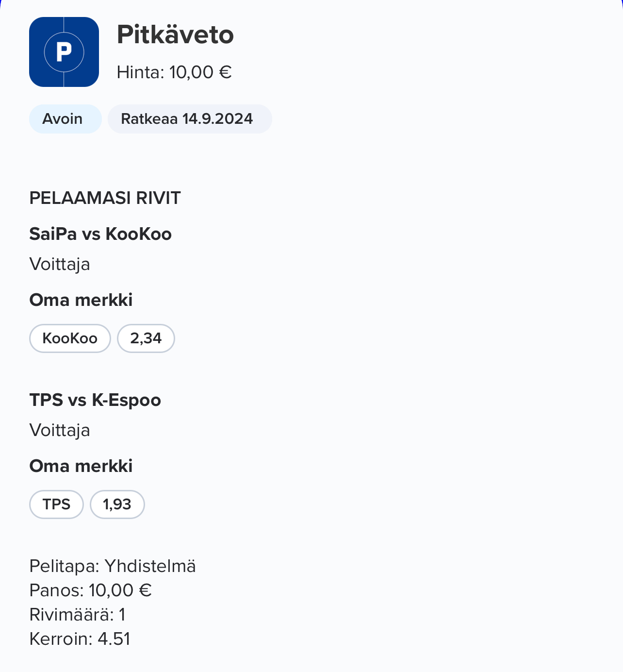The height and width of the screenshot is (672, 623).
Task: Open the TPS vs K-Espoo match
Action: coord(95,400)
